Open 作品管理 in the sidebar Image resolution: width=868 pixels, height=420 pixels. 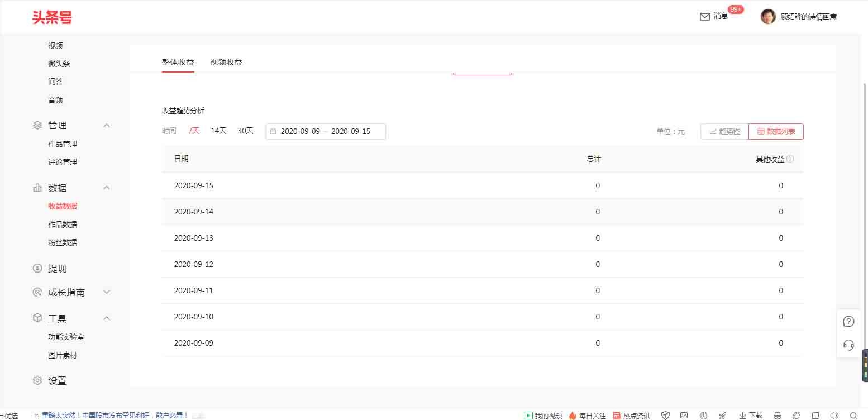click(x=63, y=144)
